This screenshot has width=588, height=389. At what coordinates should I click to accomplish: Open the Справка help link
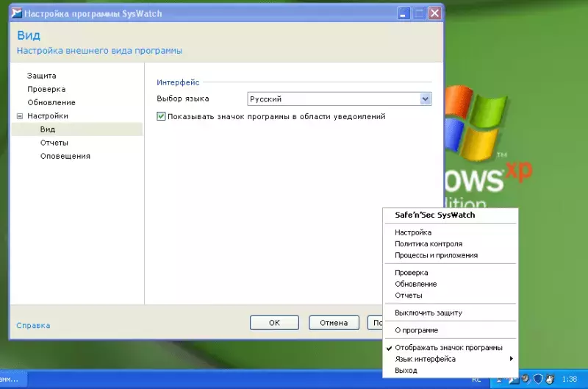[33, 325]
